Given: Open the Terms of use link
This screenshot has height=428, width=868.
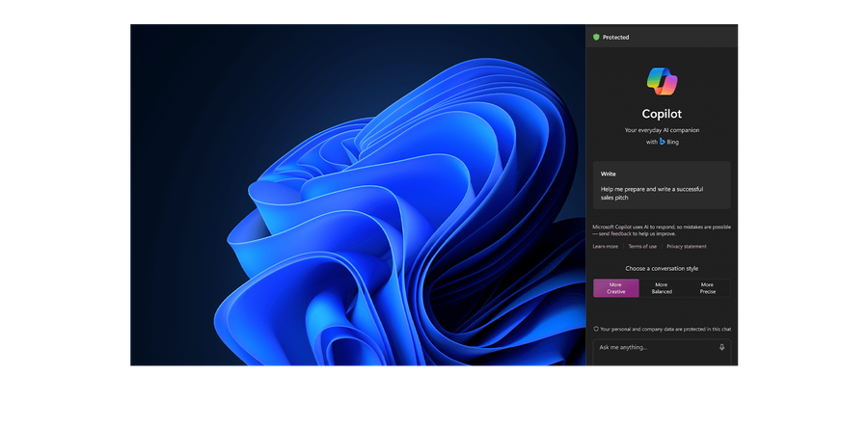Looking at the screenshot, I should pos(642,247).
